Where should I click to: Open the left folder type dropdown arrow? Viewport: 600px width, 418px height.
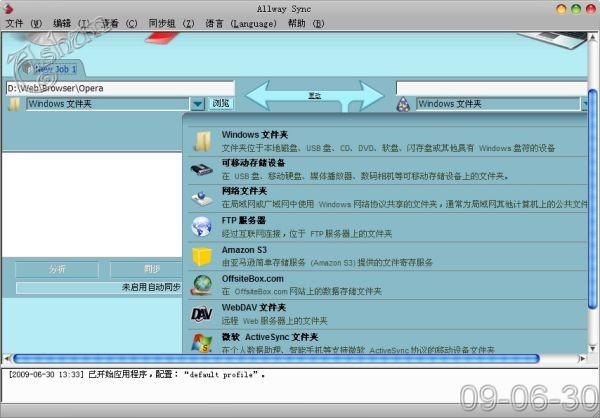click(x=197, y=104)
